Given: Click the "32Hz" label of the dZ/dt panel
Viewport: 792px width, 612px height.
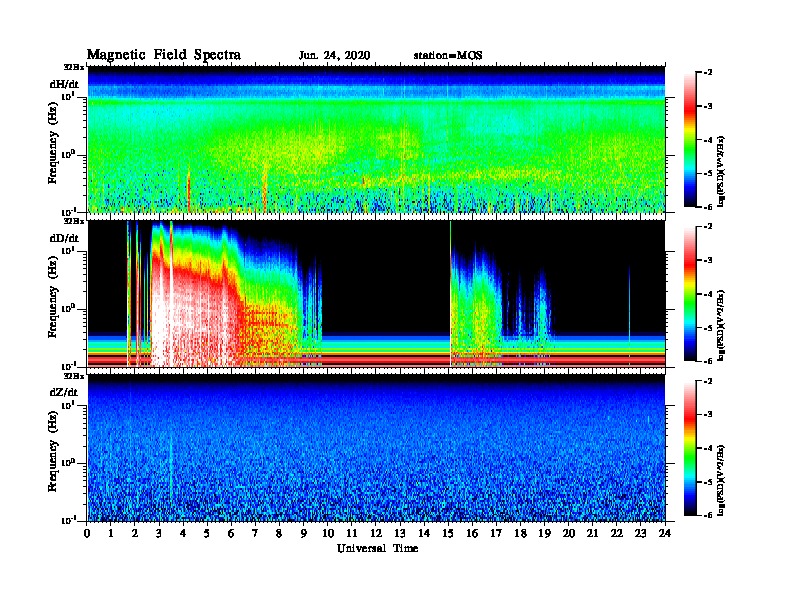Looking at the screenshot, I should [x=74, y=376].
